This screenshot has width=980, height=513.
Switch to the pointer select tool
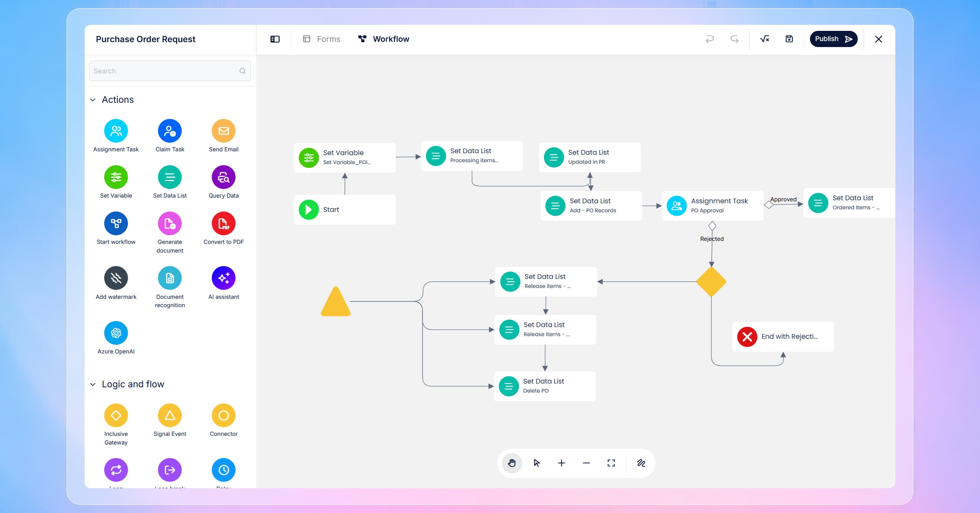[x=536, y=463]
